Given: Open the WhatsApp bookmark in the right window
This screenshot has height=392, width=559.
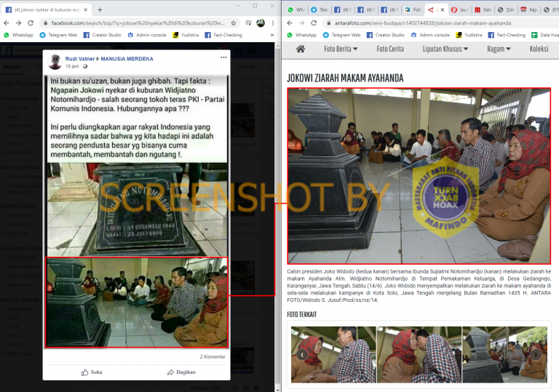Looking at the screenshot, I should pos(301,35).
